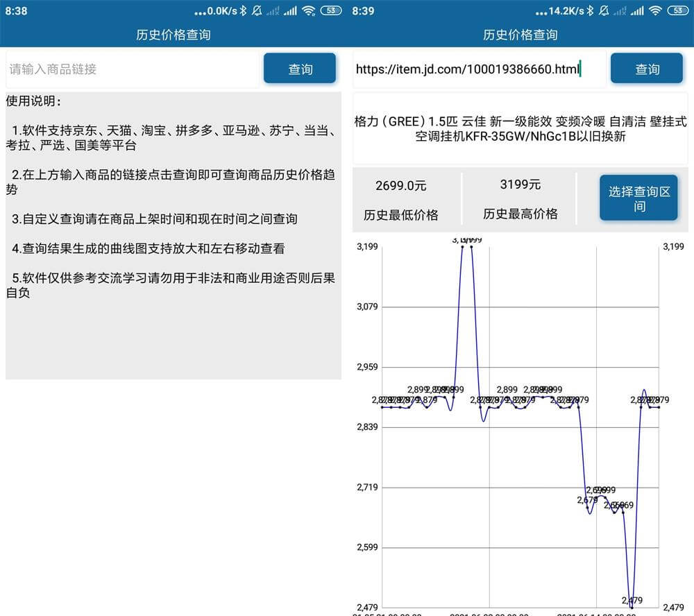
Task: Click the 查询 button in the left screen
Action: tap(300, 68)
